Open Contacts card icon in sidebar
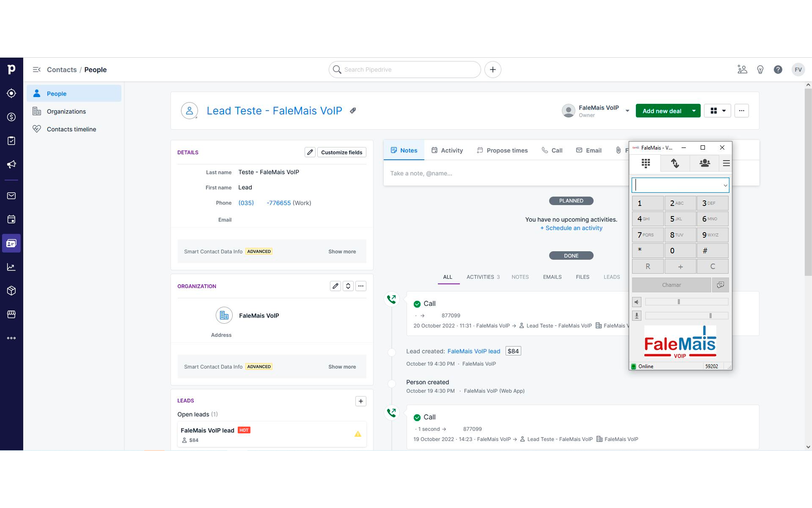This screenshot has height=508, width=812. (11, 243)
